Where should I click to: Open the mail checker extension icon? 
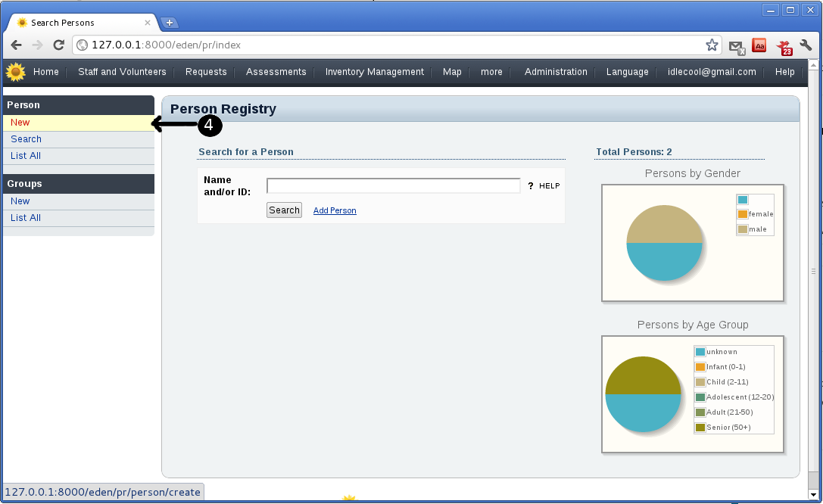tap(737, 46)
